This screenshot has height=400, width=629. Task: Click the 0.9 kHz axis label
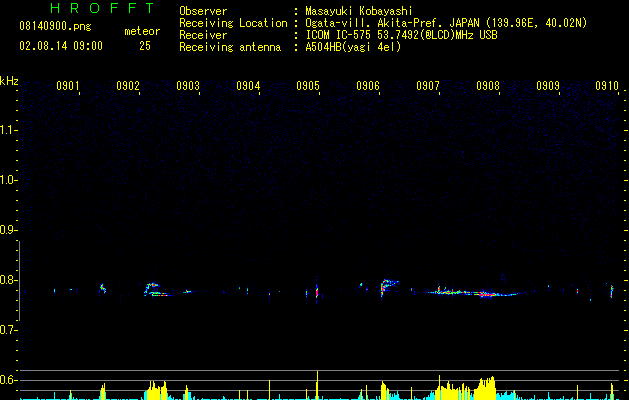pyautogui.click(x=8, y=230)
